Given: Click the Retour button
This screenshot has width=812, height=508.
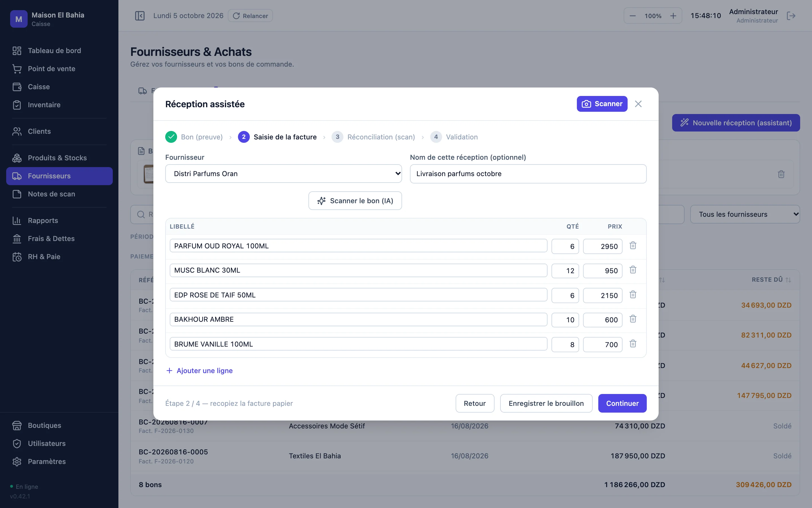Looking at the screenshot, I should click(475, 403).
